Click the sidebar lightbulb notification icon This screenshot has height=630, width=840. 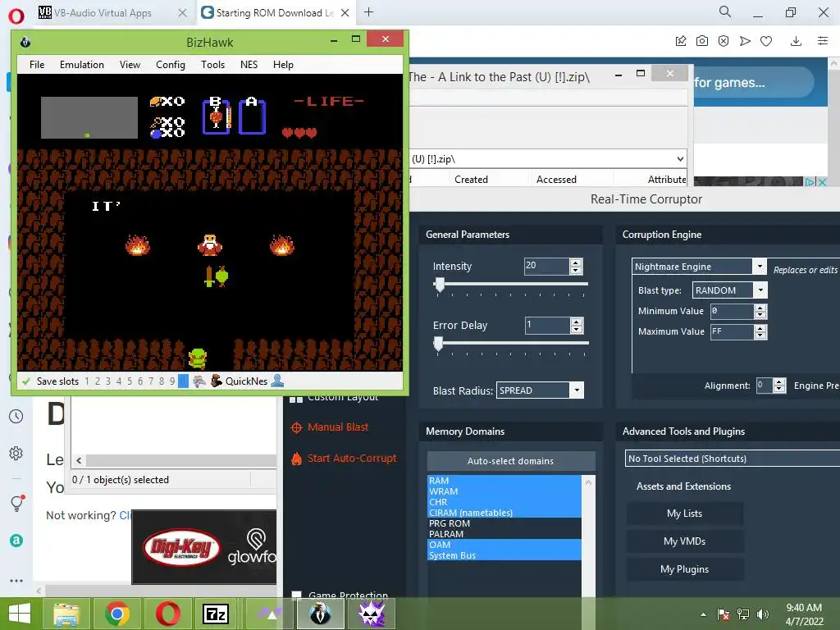tap(16, 503)
